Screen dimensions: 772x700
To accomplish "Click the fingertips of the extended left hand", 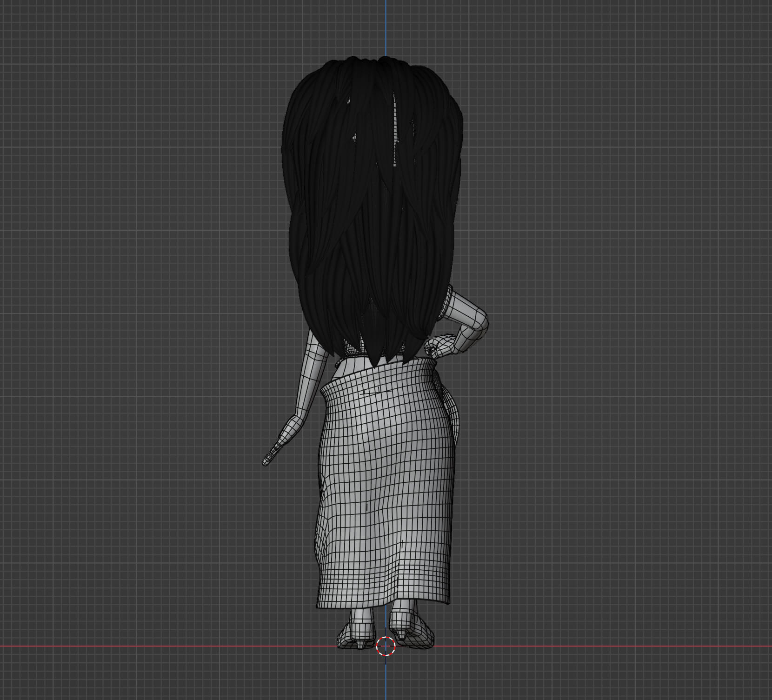I will (x=266, y=462).
